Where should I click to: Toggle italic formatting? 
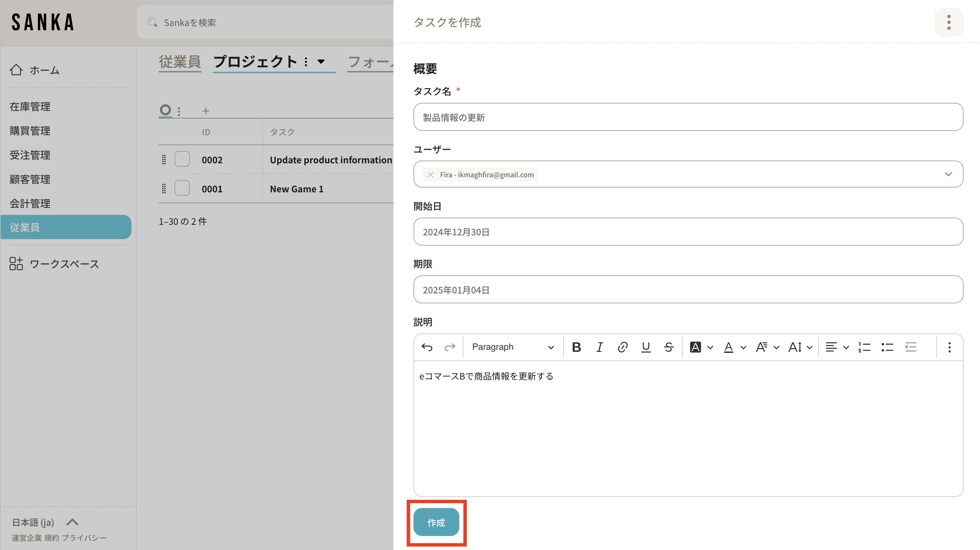click(x=600, y=347)
